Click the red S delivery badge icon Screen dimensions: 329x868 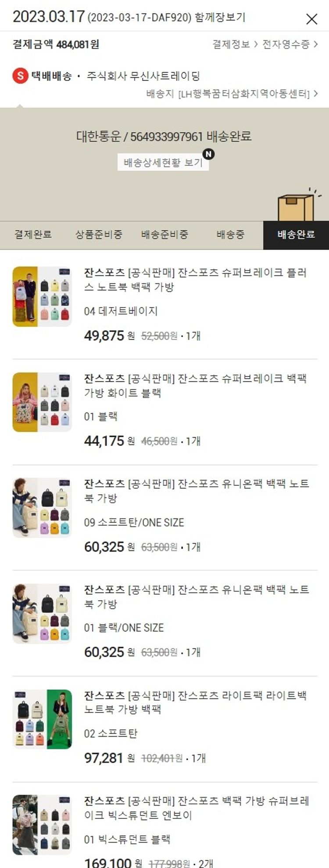coord(20,76)
